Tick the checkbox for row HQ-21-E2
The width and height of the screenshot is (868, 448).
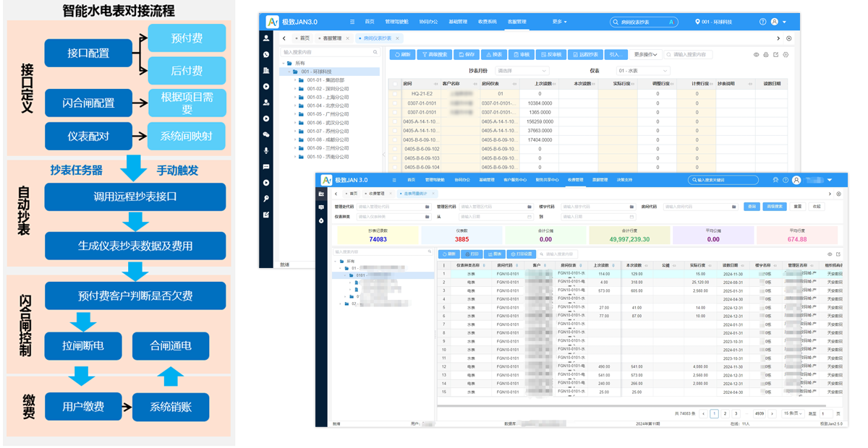pyautogui.click(x=395, y=94)
